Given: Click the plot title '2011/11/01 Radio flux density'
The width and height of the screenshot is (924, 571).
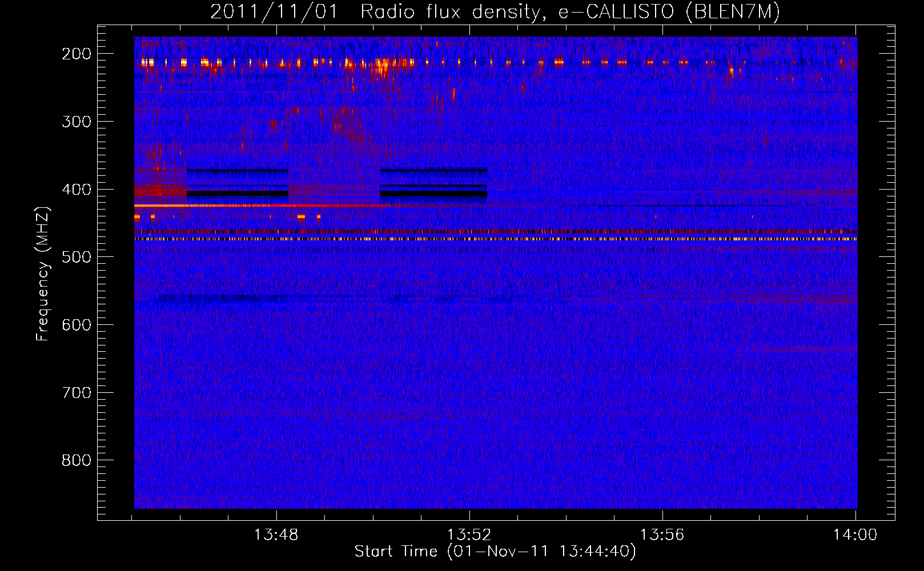Looking at the screenshot, I should pyautogui.click(x=495, y=11).
